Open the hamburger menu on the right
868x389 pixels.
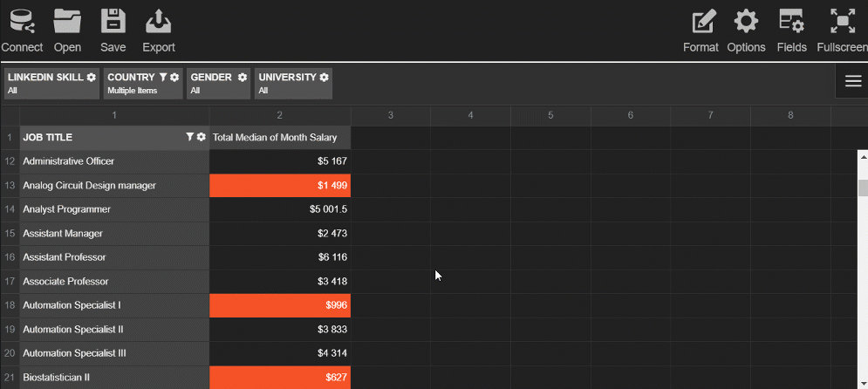click(853, 81)
